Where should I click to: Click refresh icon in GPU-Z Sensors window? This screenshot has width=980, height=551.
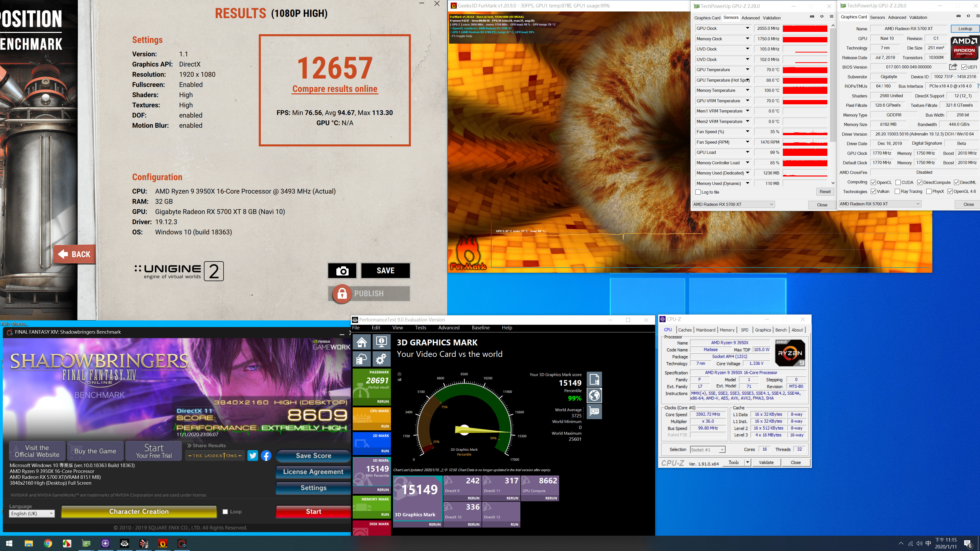point(822,17)
